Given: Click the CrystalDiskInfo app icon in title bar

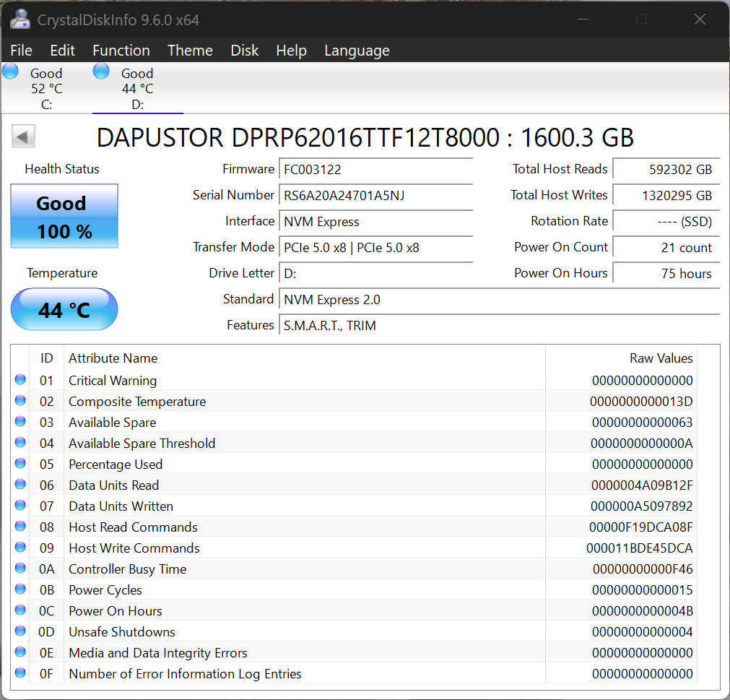Looking at the screenshot, I should pyautogui.click(x=20, y=19).
